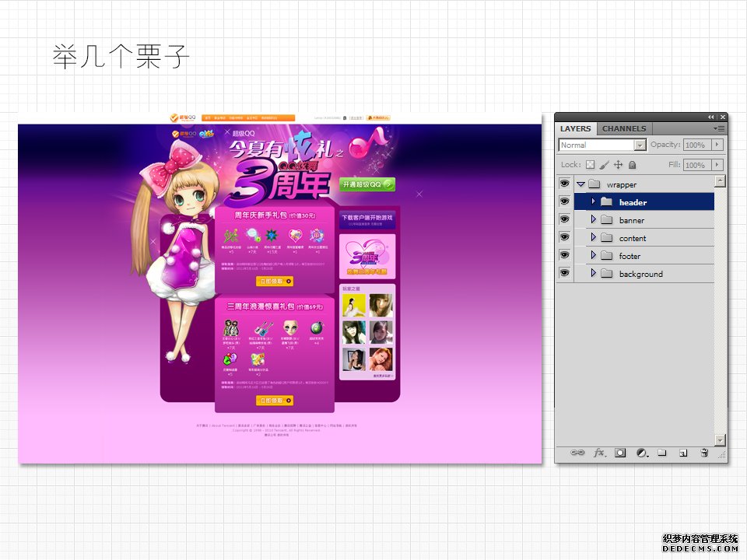Click the layers scrollbar up arrow
The image size is (747, 560).
tap(720, 181)
